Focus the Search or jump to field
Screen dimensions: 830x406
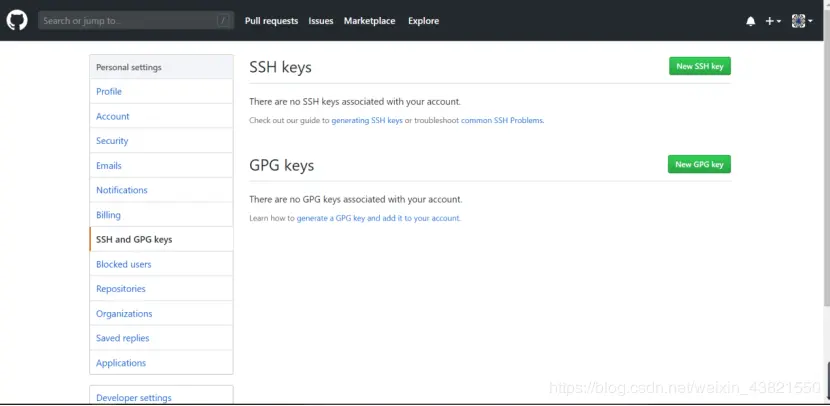click(x=136, y=21)
